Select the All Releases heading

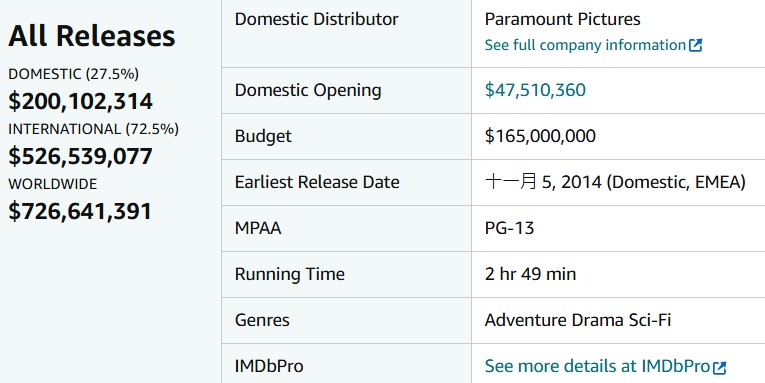tap(92, 36)
